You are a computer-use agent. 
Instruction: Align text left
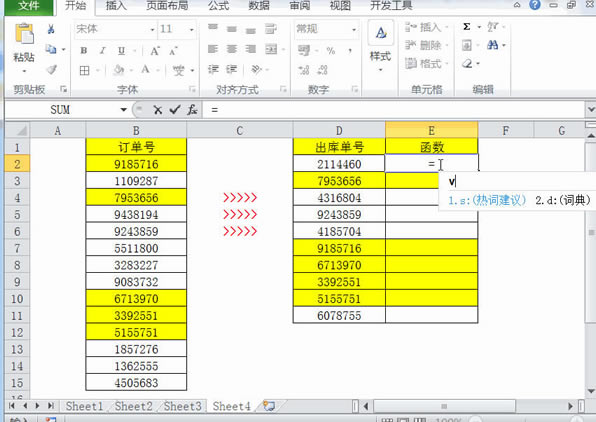(213, 49)
